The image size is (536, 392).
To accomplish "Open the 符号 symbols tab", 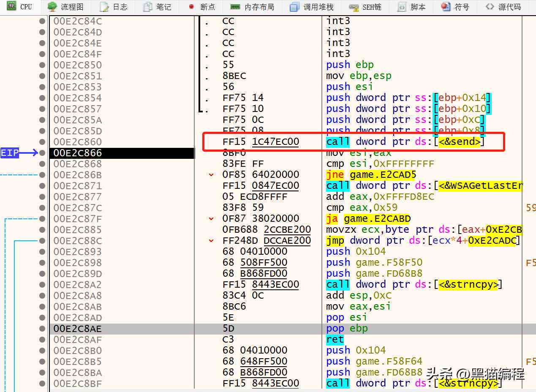I will point(455,7).
